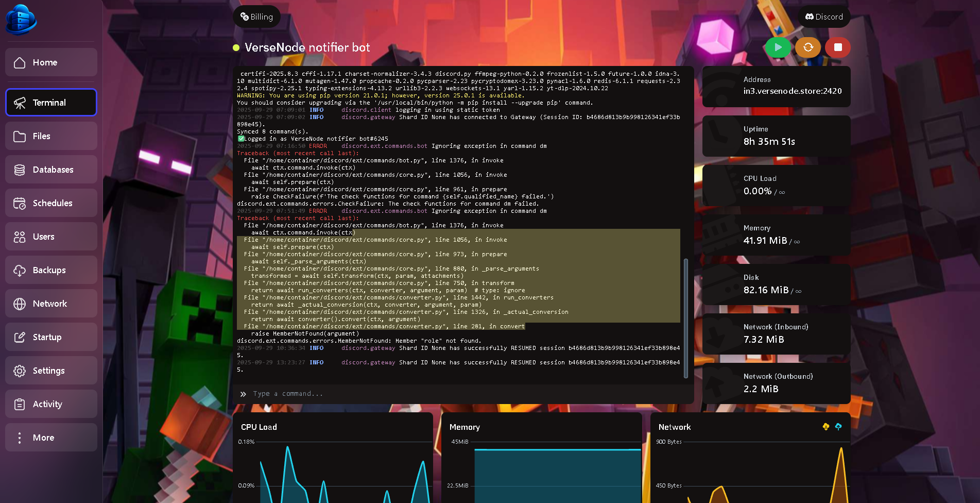Open Schedules from the sidebar
The height and width of the screenshot is (503, 980).
(51, 203)
